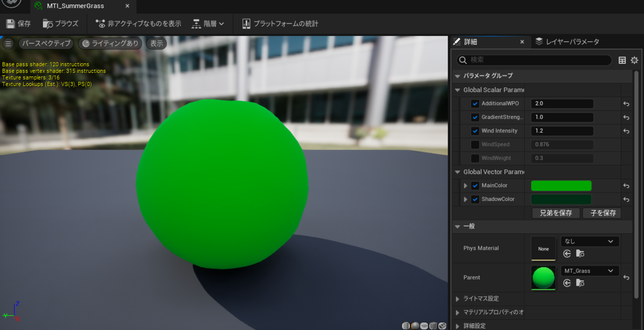Screen dimensions: 644x330
Task: Click the details search (検索) field
Action: pos(534,60)
